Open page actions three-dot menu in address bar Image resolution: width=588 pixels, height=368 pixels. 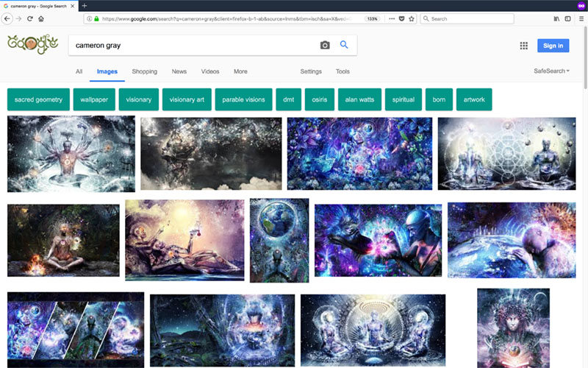point(392,19)
